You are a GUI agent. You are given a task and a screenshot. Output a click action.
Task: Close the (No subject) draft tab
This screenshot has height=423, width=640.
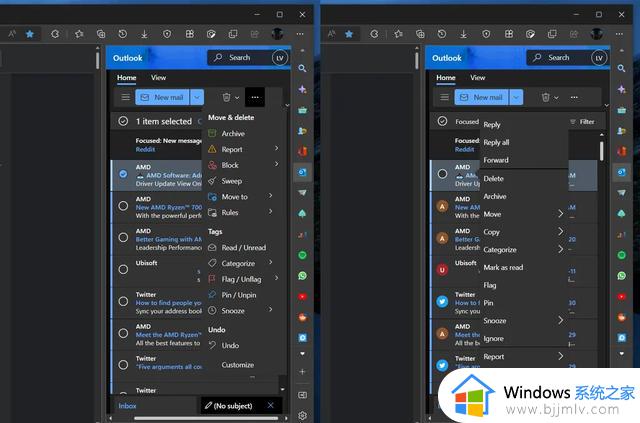(270, 405)
